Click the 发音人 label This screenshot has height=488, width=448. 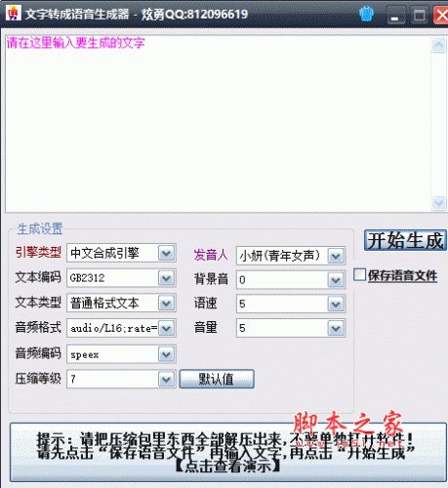pos(211,255)
